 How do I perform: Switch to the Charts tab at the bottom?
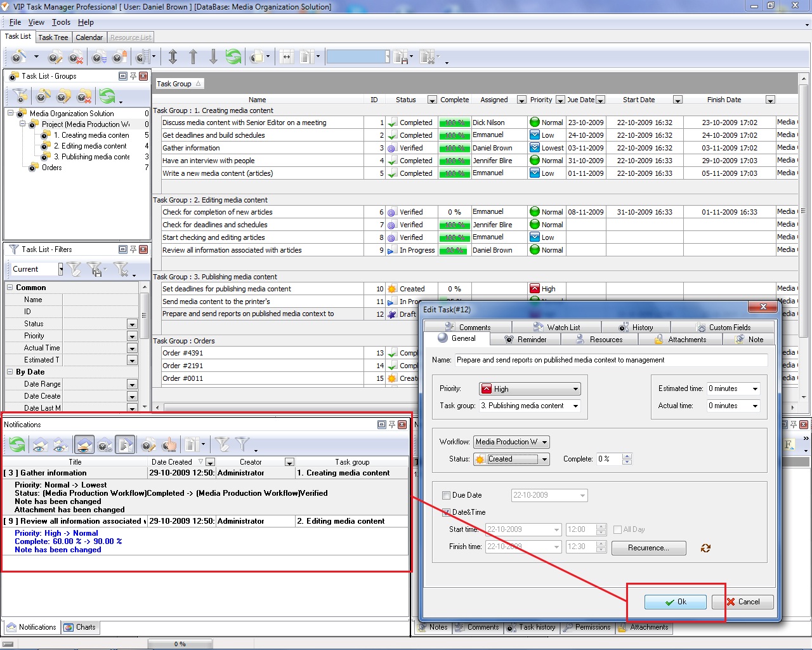point(80,627)
